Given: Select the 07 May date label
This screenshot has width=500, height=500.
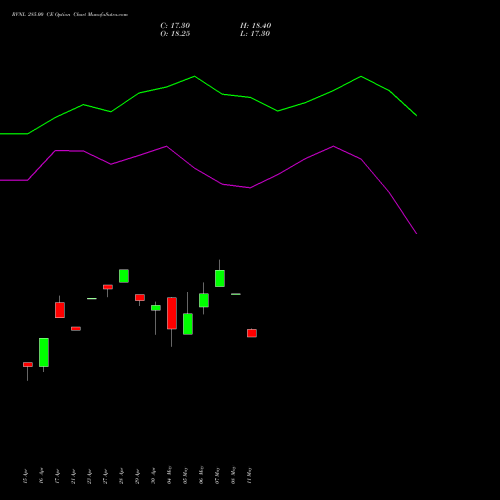Looking at the screenshot, I should 218,475.
